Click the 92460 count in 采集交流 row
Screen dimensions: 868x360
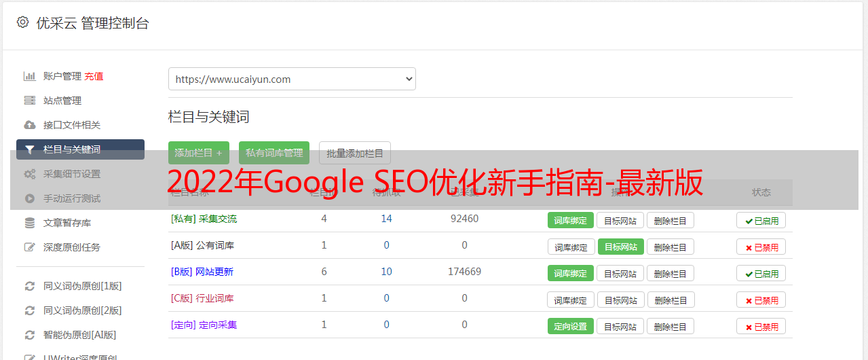point(464,219)
